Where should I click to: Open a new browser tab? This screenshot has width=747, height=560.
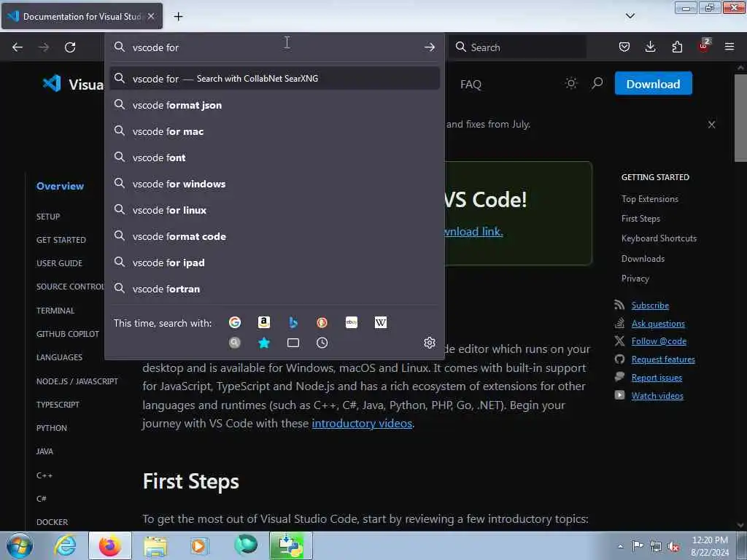click(x=178, y=17)
